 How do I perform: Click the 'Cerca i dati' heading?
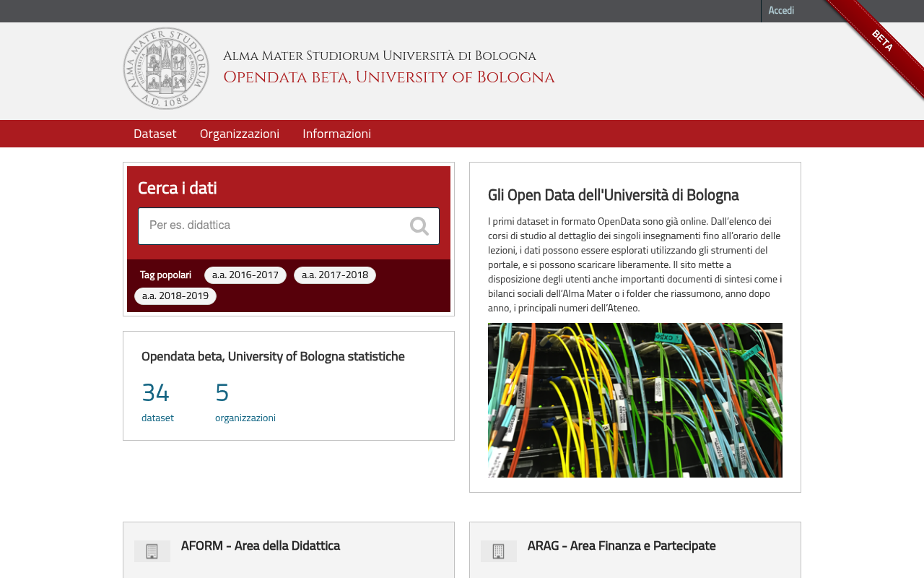pyautogui.click(x=178, y=188)
